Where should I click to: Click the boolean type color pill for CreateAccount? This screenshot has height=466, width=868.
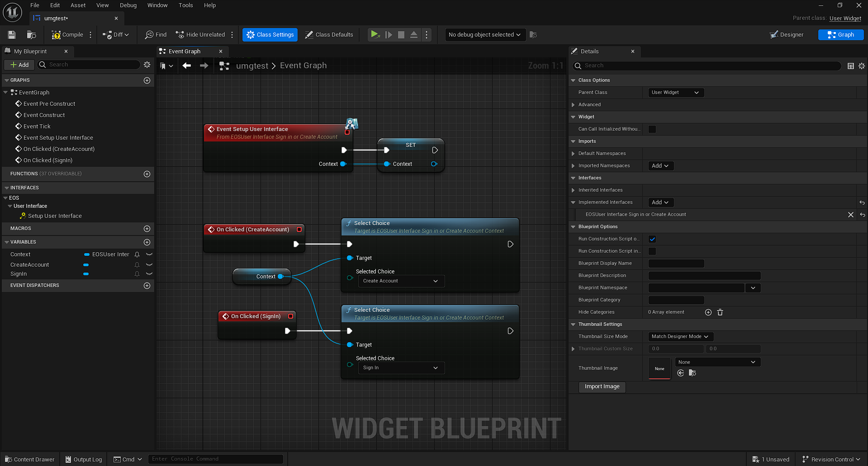pyautogui.click(x=86, y=264)
